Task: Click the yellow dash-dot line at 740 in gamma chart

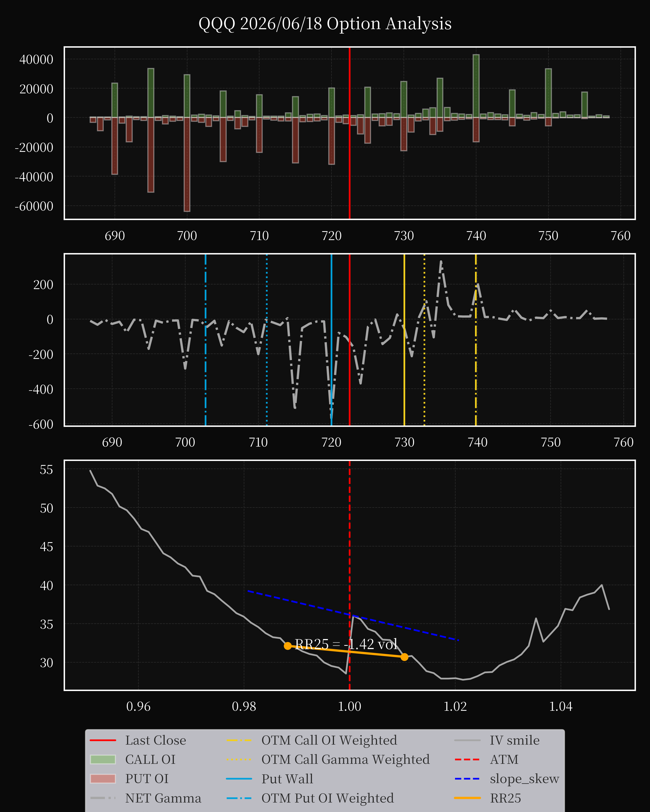Action: coord(476,340)
